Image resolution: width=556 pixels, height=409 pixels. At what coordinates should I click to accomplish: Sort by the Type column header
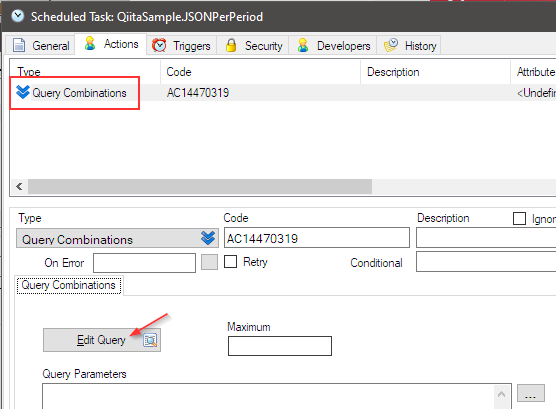(85, 72)
